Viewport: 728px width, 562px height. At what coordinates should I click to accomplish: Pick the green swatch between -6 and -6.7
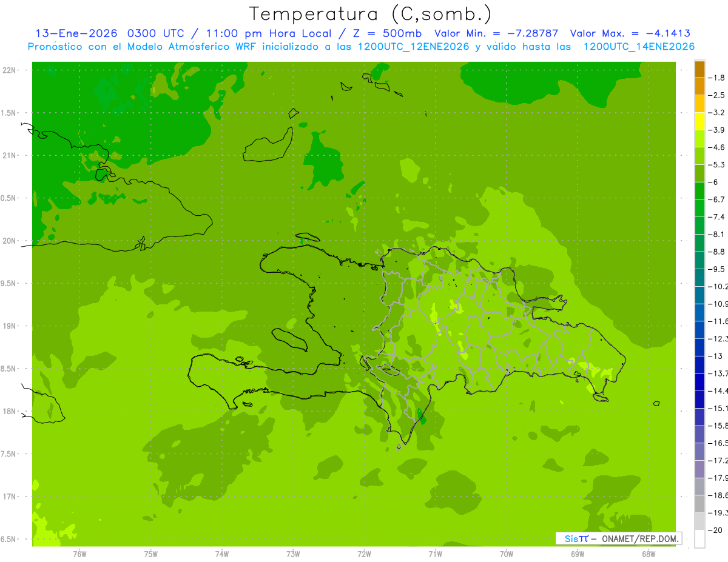(699, 191)
